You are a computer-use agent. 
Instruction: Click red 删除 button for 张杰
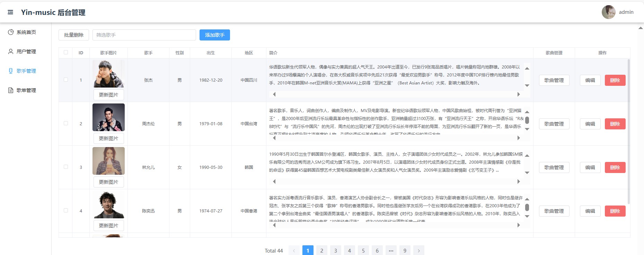click(615, 80)
